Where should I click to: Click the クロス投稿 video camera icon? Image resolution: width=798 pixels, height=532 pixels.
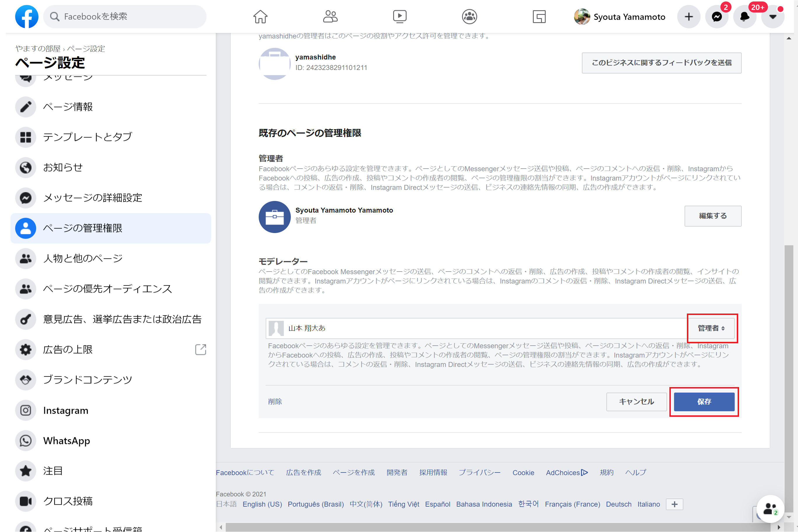[26, 501]
